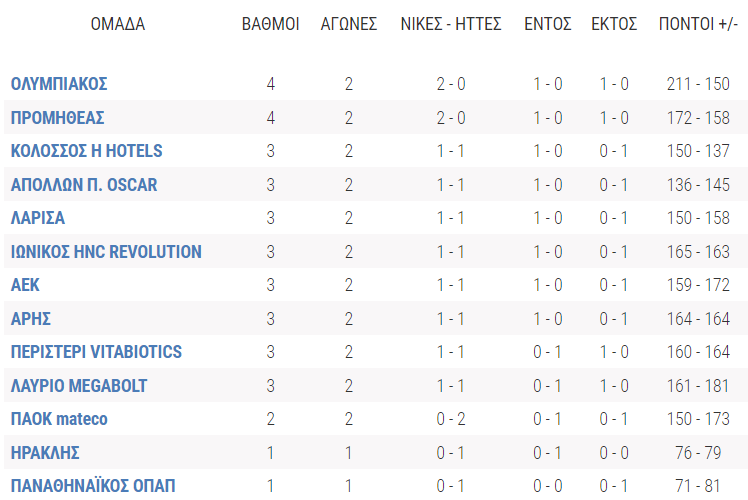Image resolution: width=748 pixels, height=500 pixels.
Task: Click the ΒΑΘΜΟΙ column header
Action: pyautogui.click(x=270, y=24)
